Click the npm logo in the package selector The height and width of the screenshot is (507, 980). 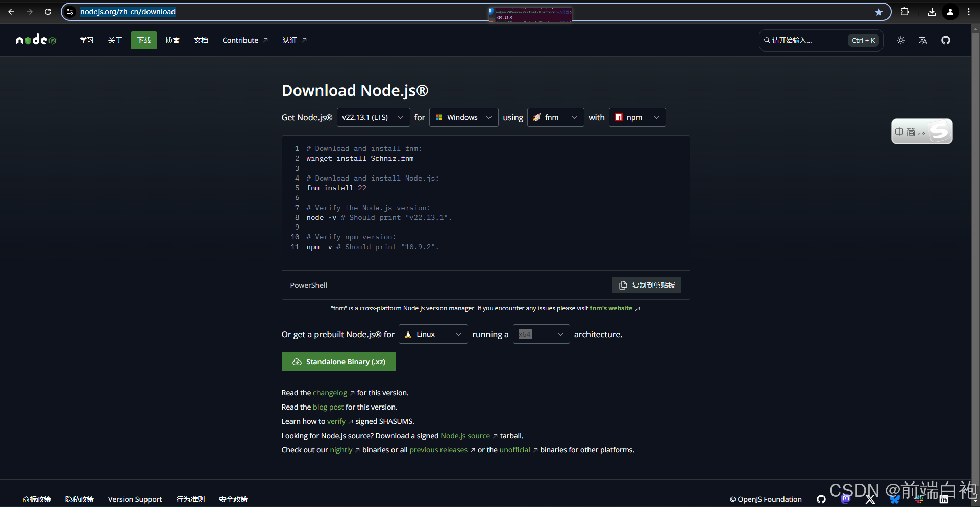coord(619,117)
